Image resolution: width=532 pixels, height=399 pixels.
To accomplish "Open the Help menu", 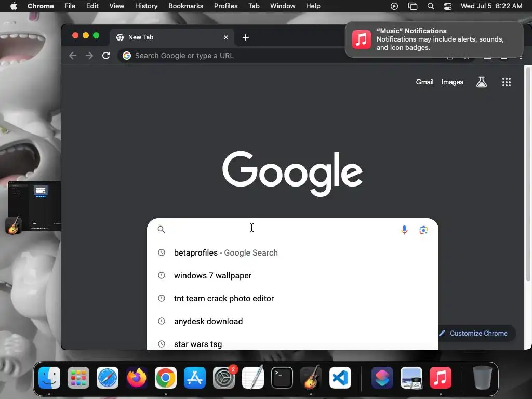I will (313, 6).
